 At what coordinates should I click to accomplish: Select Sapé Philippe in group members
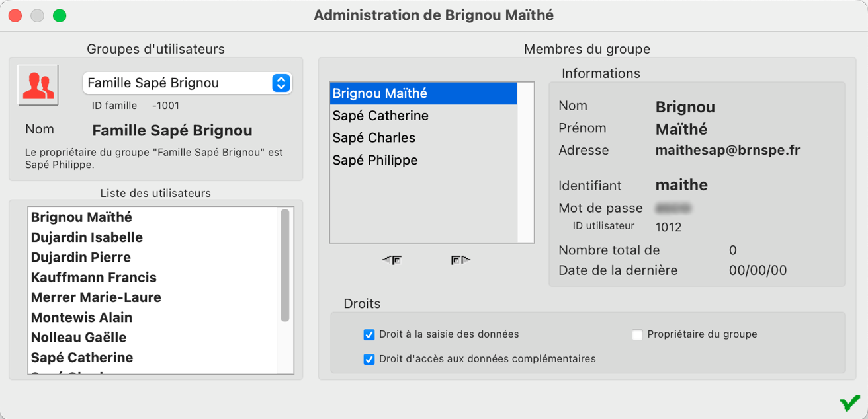tap(423, 160)
